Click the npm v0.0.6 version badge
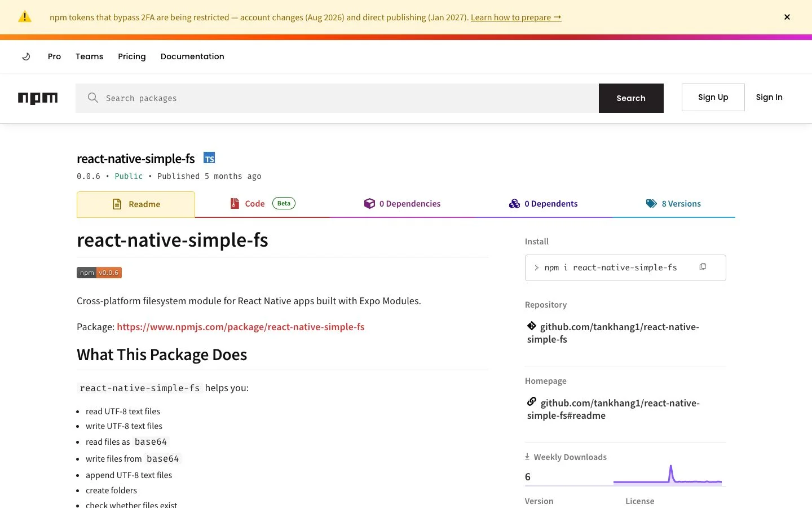Image resolution: width=812 pixels, height=508 pixels. (x=99, y=273)
